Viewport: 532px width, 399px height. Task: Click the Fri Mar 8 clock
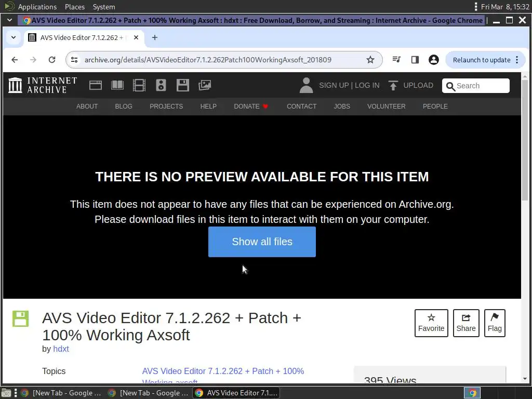[x=505, y=7]
